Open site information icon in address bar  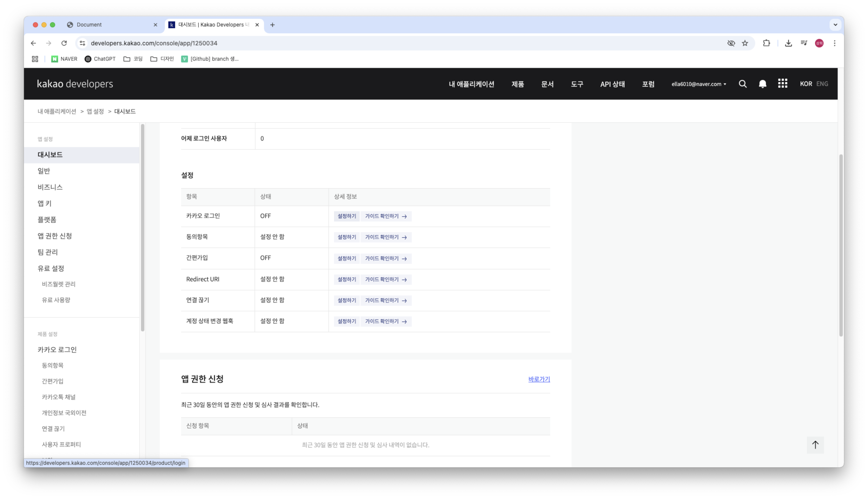click(82, 43)
